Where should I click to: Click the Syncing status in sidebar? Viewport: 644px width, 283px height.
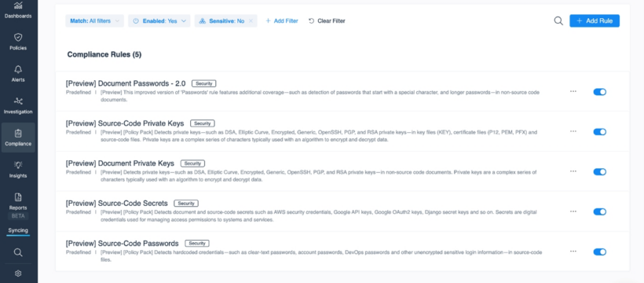pos(18,230)
